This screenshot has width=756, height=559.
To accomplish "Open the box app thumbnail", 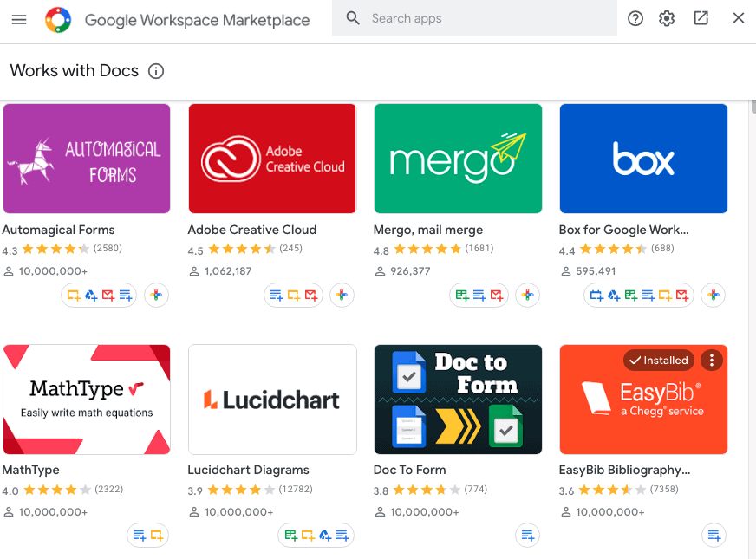I will (x=643, y=159).
